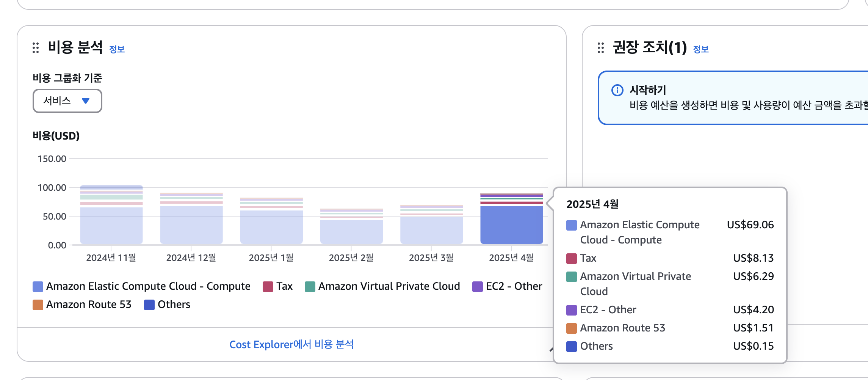The height and width of the screenshot is (380, 868).
Task: Click the 비용(USD) chart label
Action: (56, 136)
